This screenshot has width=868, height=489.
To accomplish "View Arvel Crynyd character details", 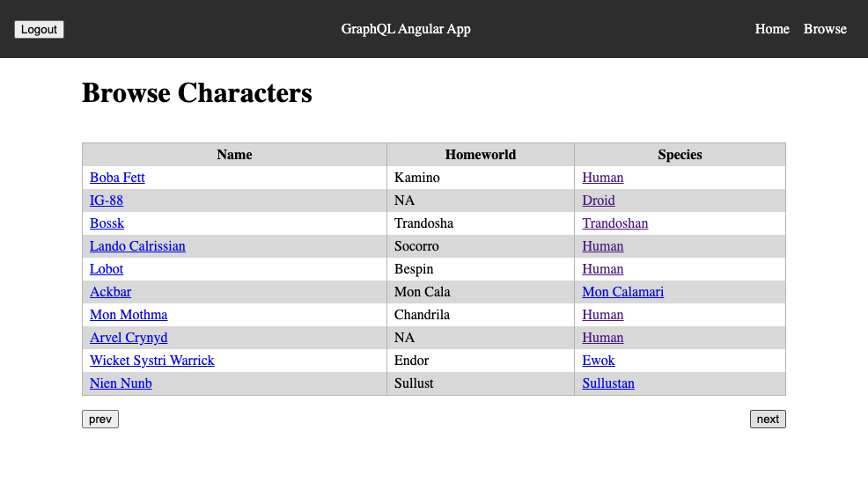I will click(129, 338).
